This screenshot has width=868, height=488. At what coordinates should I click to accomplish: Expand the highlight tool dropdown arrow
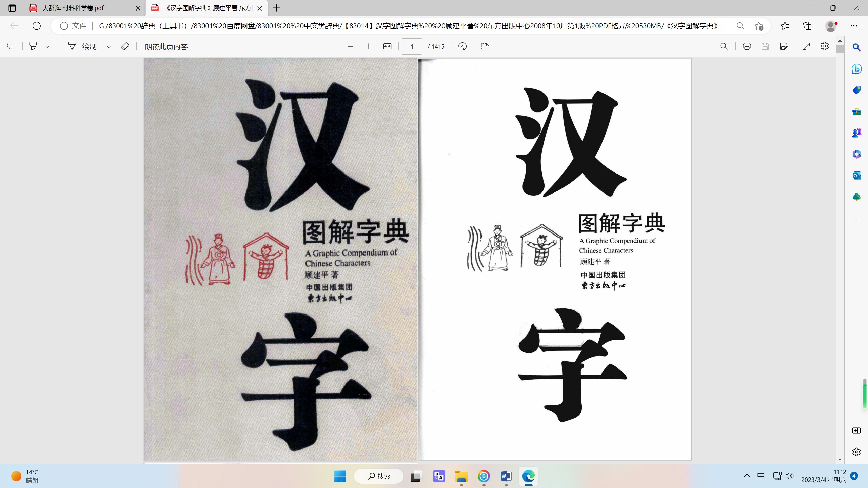coord(47,47)
